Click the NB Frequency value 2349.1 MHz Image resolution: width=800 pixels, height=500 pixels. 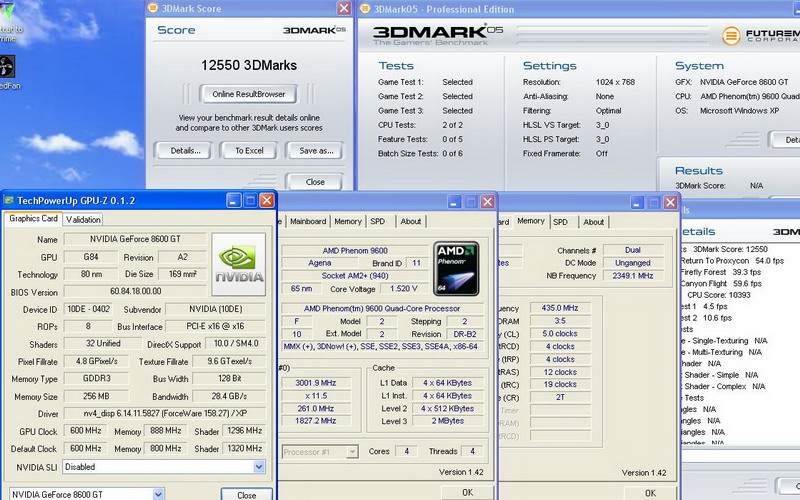[x=633, y=276]
